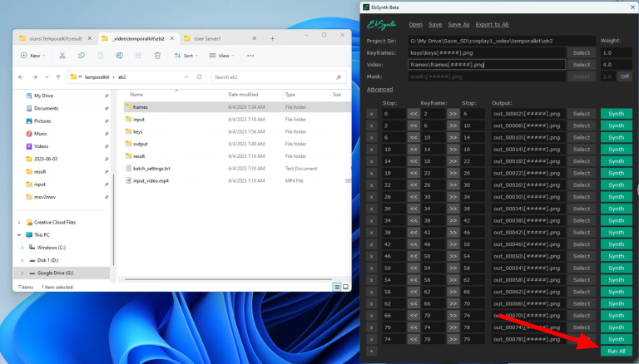Open the See more ellipsis menu in File Explorer
Viewport: 639px width, 364px height.
[x=250, y=56]
